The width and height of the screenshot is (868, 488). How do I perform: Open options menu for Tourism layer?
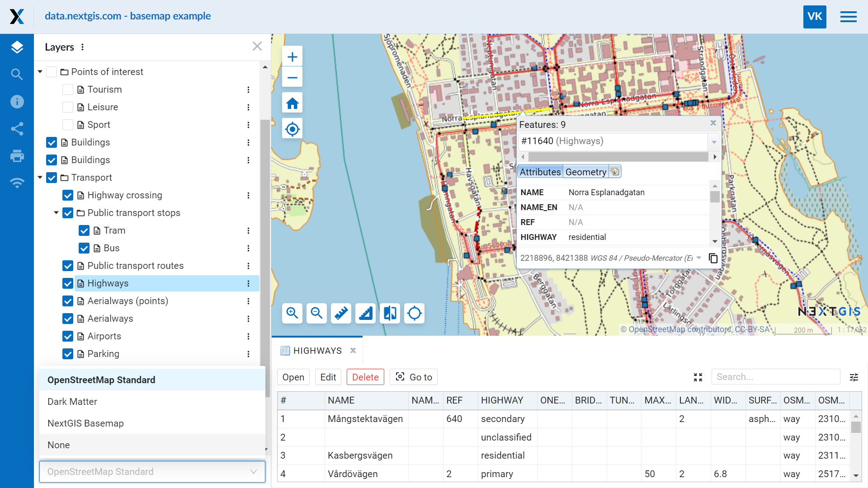[248, 89]
